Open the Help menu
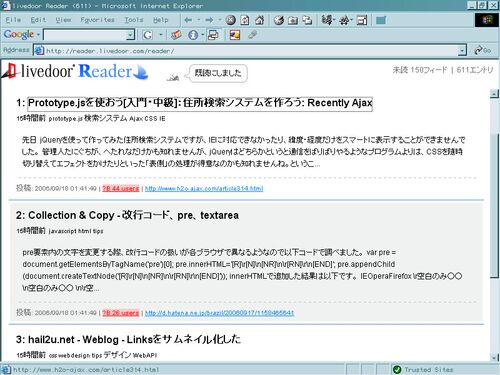 [x=161, y=20]
